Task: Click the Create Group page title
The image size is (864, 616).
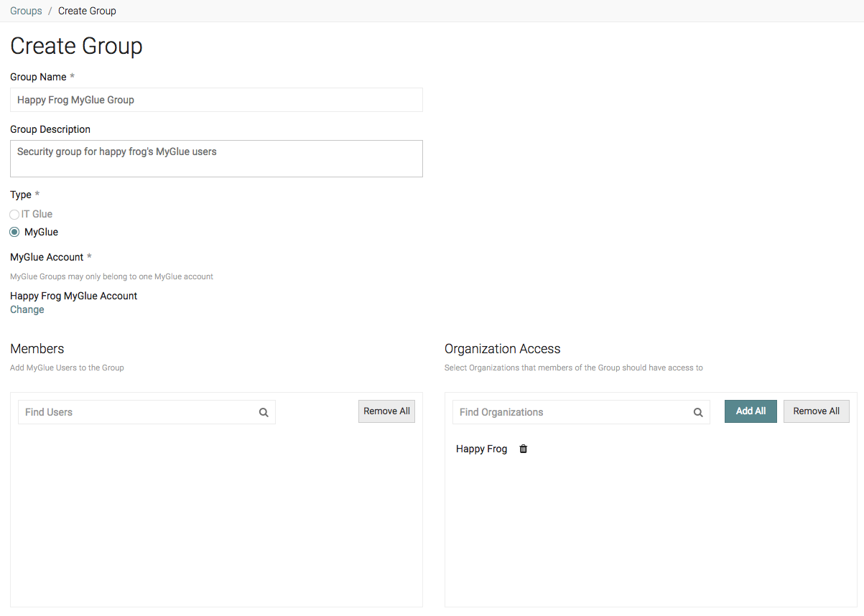Action: point(76,45)
